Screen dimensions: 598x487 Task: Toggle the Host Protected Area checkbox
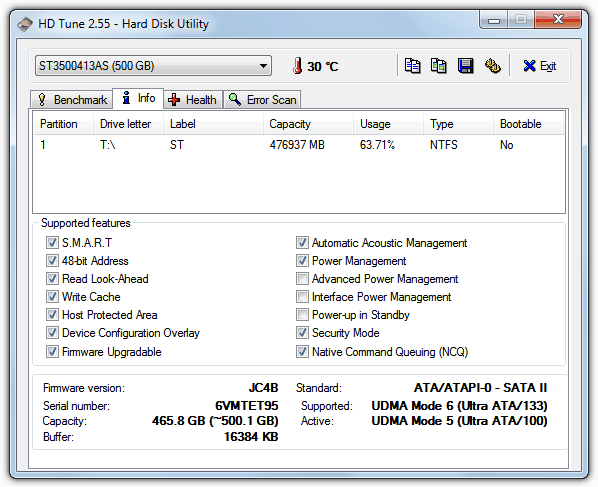[x=52, y=315]
